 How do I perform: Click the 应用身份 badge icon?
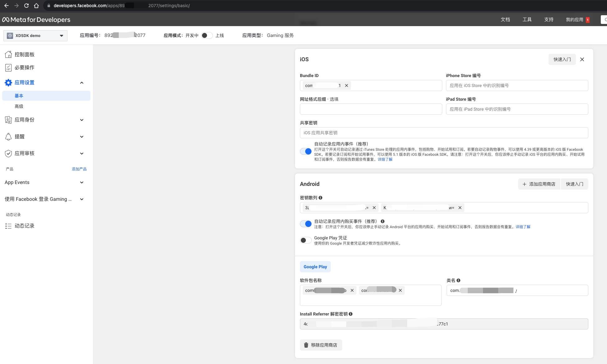pyautogui.click(x=8, y=120)
